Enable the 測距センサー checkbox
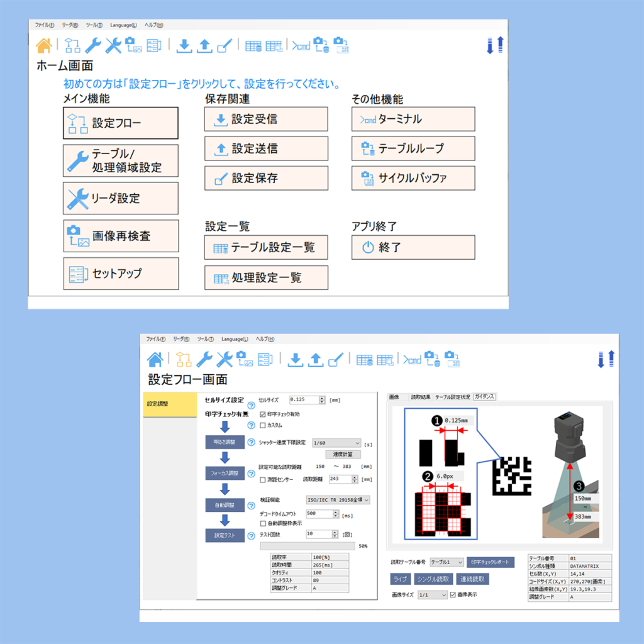 [263, 479]
